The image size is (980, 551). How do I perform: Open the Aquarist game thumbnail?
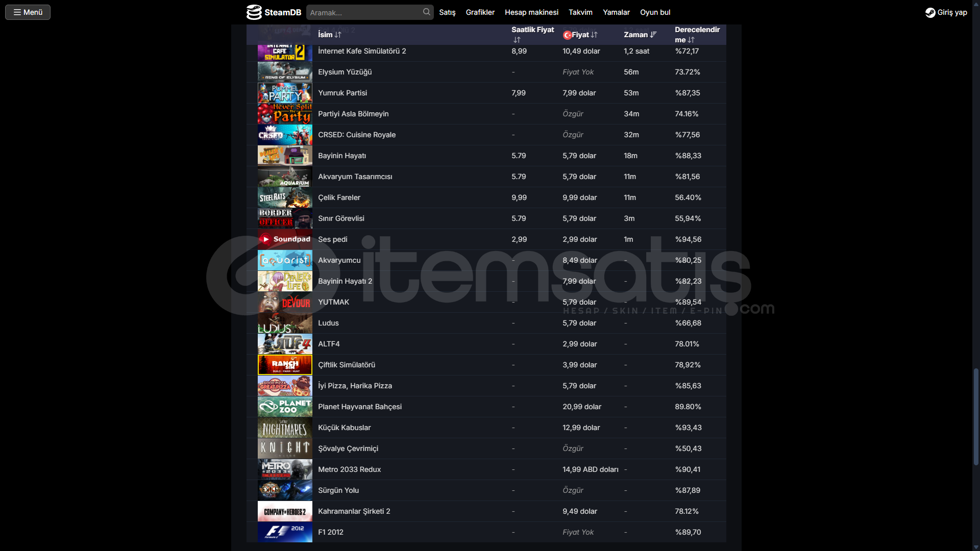tap(285, 260)
